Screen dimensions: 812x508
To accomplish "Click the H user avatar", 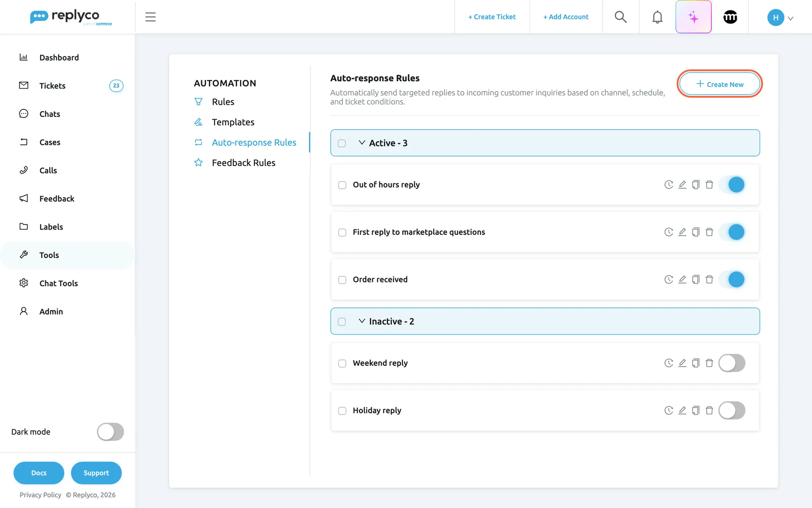I will (775, 18).
